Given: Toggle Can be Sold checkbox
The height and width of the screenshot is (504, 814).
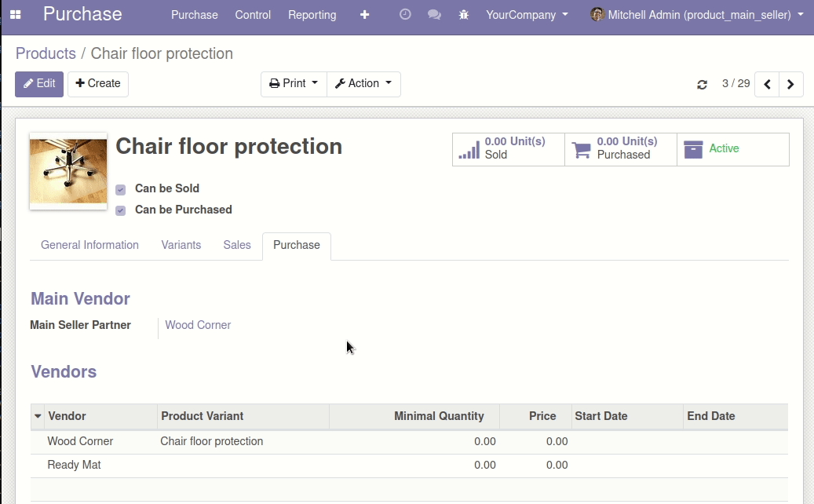Looking at the screenshot, I should pos(120,189).
